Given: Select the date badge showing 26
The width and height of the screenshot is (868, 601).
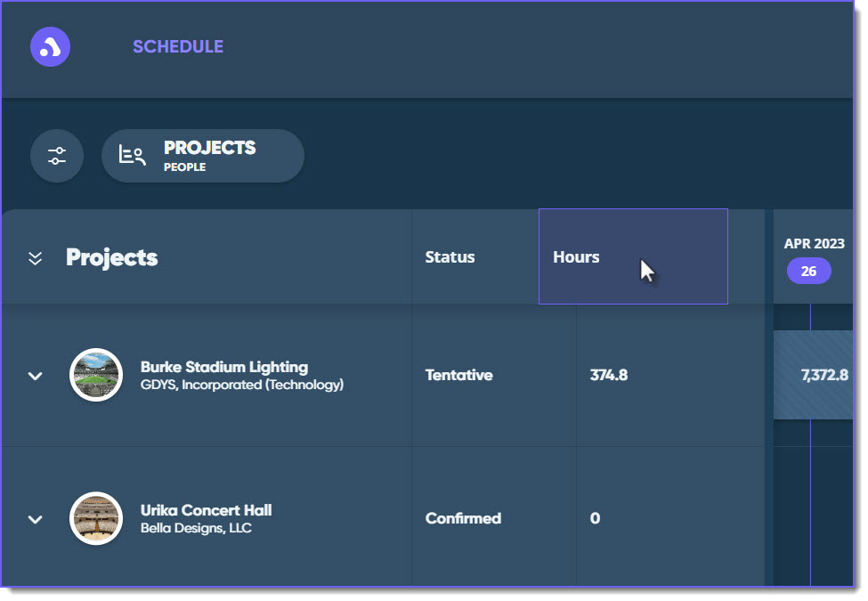Looking at the screenshot, I should click(808, 271).
